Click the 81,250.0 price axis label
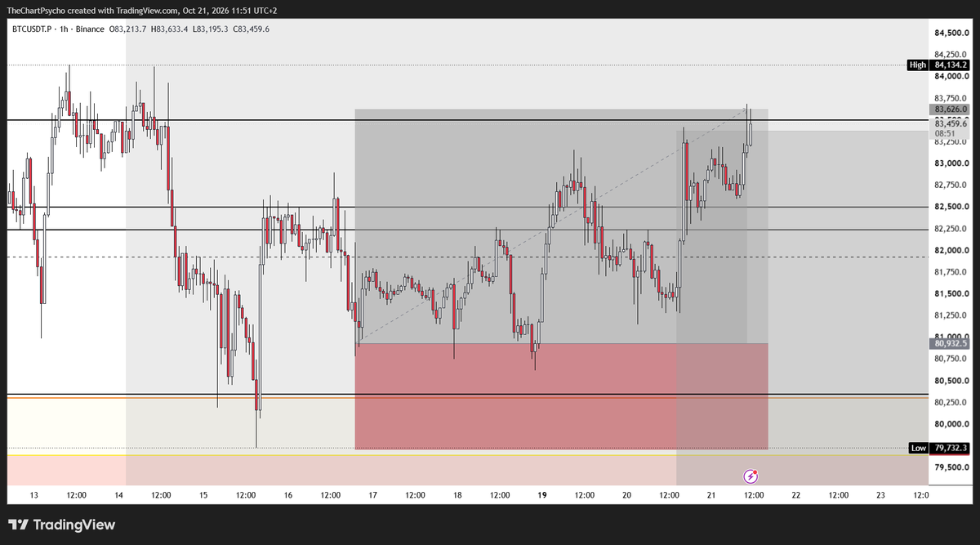 (951, 315)
